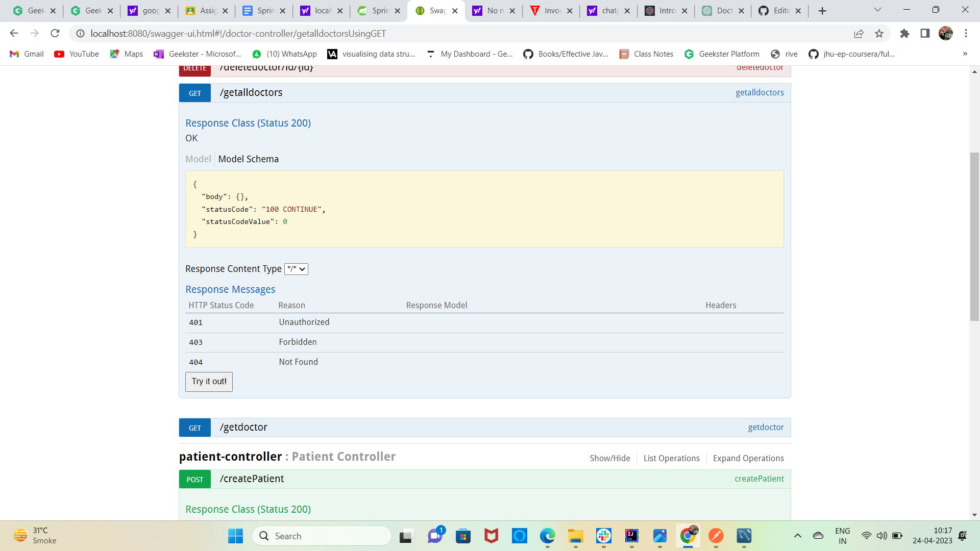The width and height of the screenshot is (980, 551).
Task: Bookmark this page with star icon
Action: (879, 34)
